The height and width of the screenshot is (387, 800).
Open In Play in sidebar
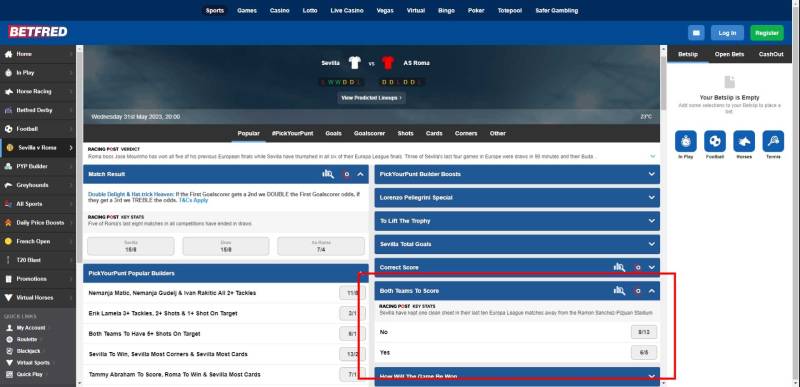click(38, 73)
